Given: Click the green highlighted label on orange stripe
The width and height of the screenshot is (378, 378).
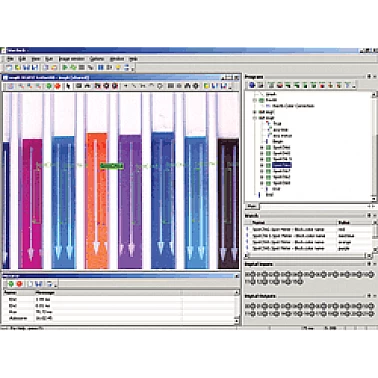Looking at the screenshot, I should (112, 166).
